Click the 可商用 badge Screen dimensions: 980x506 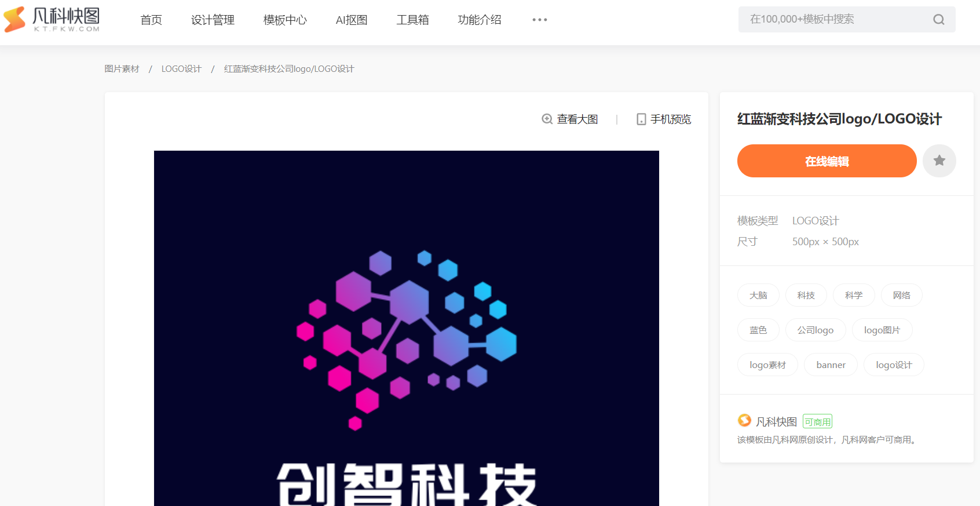tap(817, 422)
